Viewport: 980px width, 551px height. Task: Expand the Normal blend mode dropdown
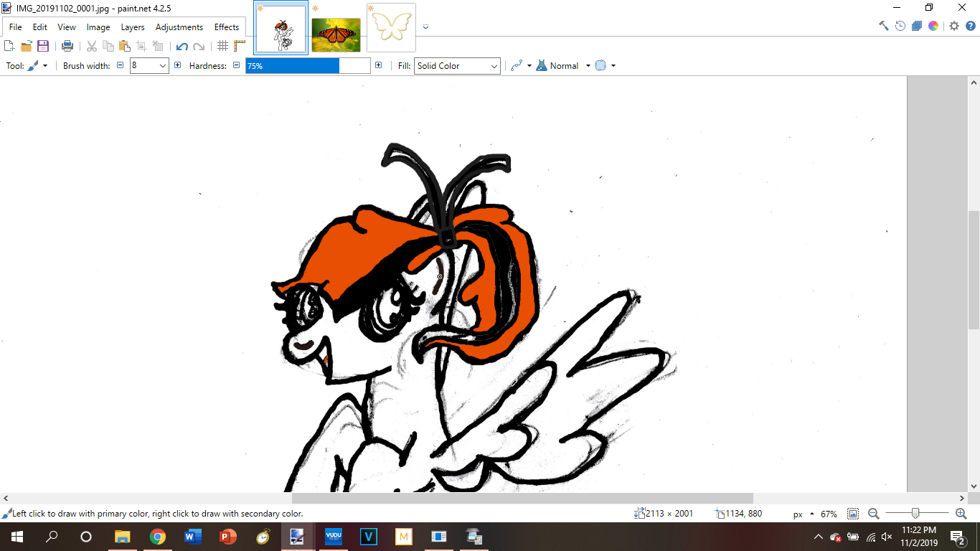click(x=588, y=66)
